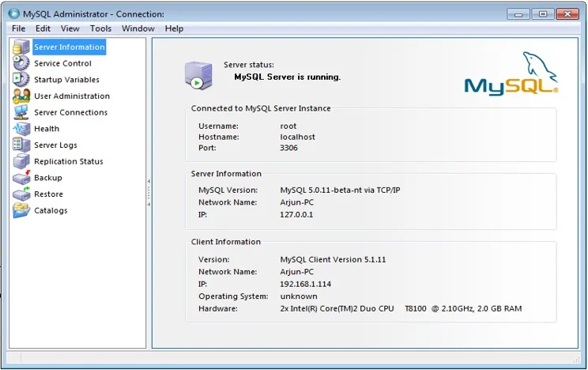Click the Startup Variables icon
588x370 pixels.
[x=21, y=80]
